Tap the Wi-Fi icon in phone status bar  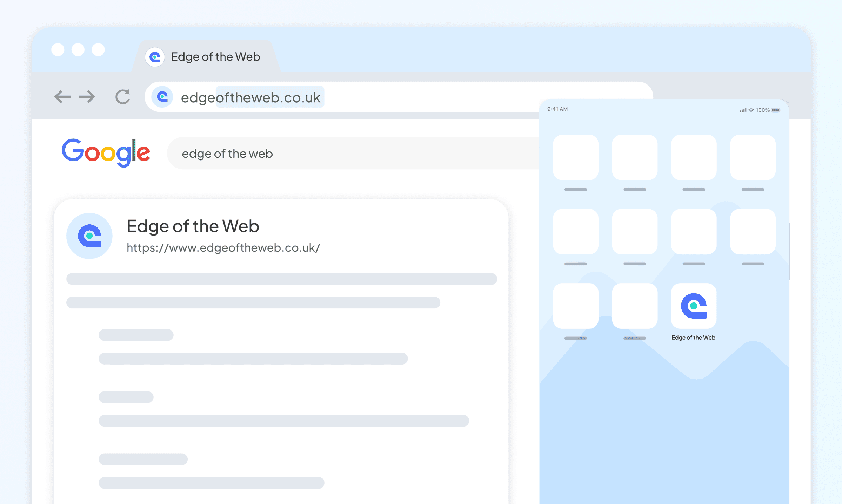tap(751, 110)
